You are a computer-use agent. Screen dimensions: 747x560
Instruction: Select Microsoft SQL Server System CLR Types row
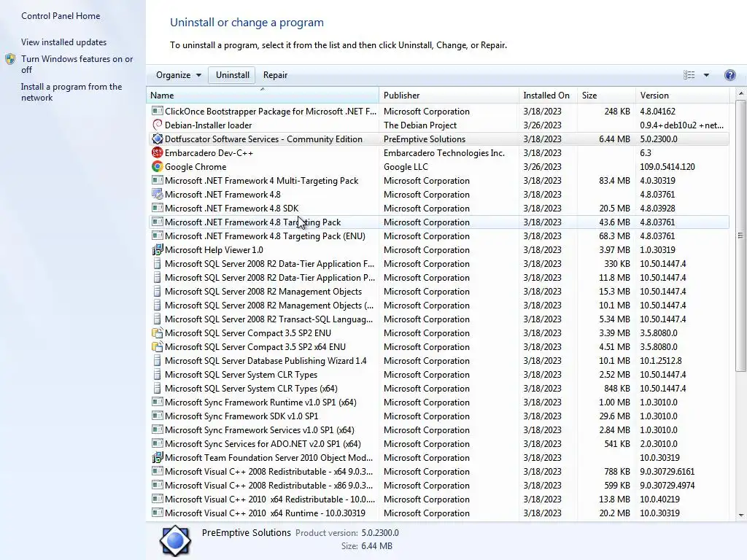pyautogui.click(x=438, y=374)
